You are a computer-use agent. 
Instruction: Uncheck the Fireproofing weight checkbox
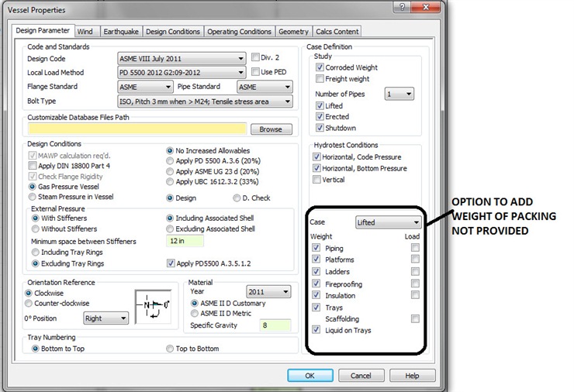pos(316,284)
